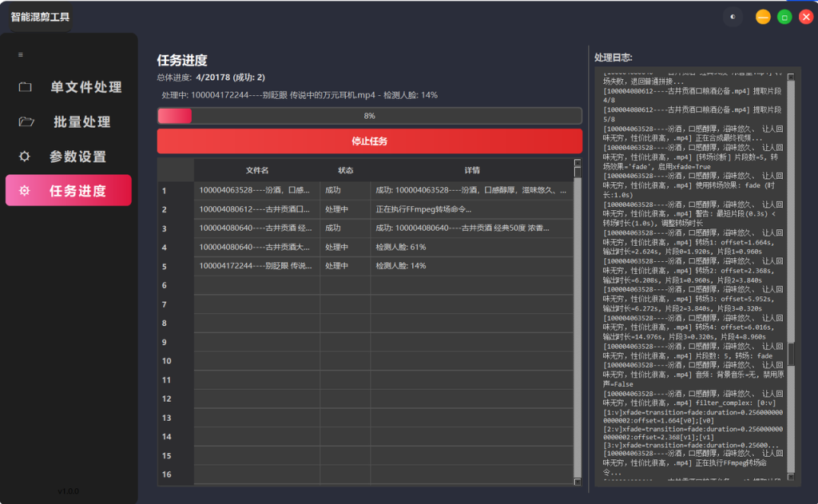Click the batch processing open-folder icon
The width and height of the screenshot is (818, 504).
tap(26, 121)
